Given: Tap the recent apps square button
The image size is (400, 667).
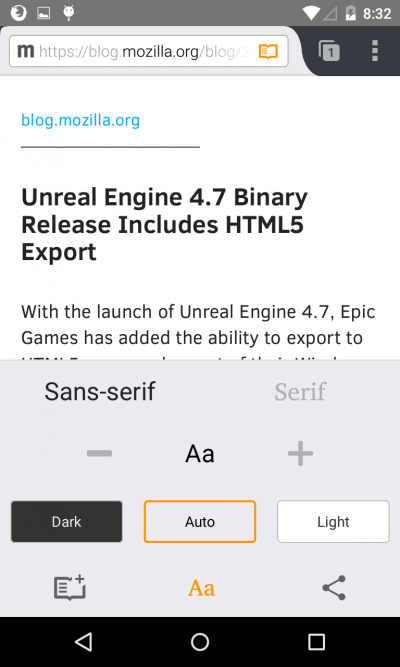Looking at the screenshot, I should [x=316, y=642].
